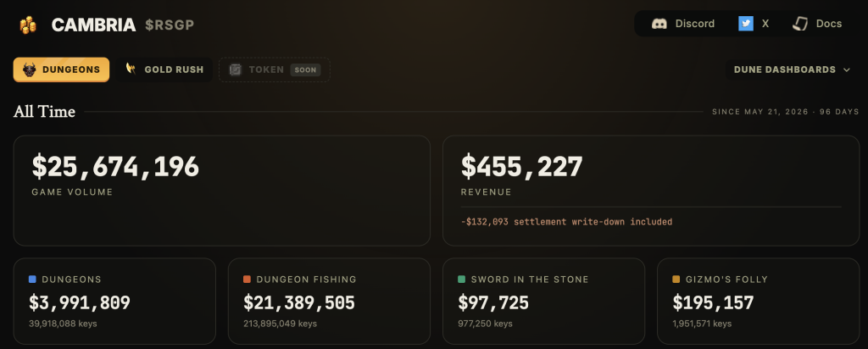Image resolution: width=868 pixels, height=349 pixels.
Task: Click the Cambria gold coins logo icon
Action: [28, 25]
